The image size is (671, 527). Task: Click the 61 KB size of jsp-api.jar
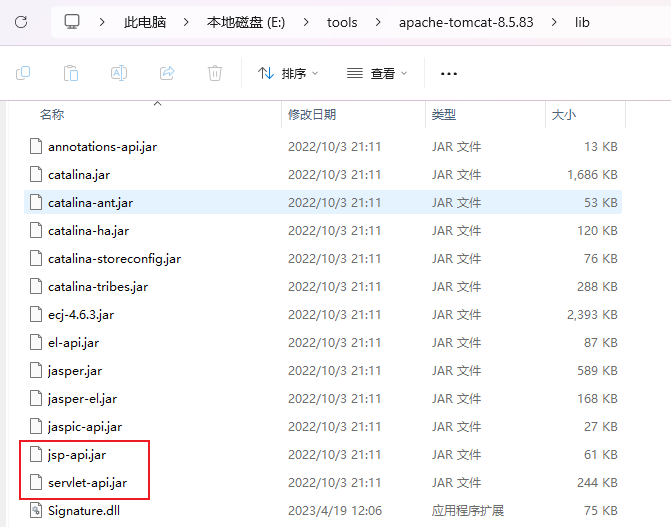601,455
